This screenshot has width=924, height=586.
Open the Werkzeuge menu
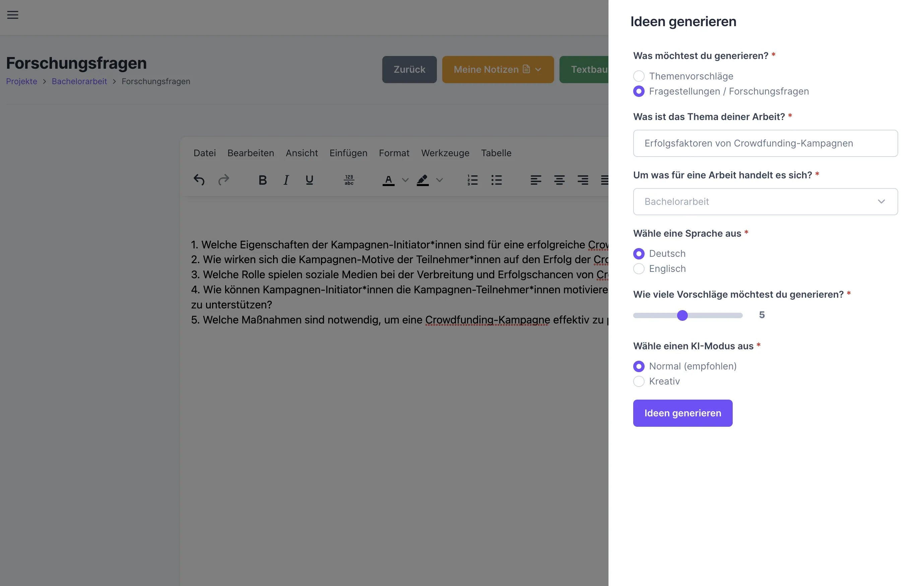tap(445, 153)
